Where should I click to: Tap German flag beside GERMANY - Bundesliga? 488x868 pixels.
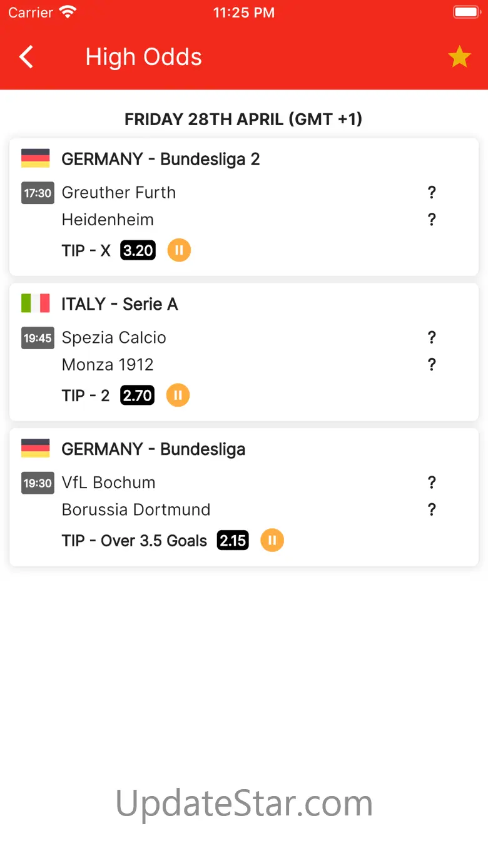pyautogui.click(x=36, y=449)
